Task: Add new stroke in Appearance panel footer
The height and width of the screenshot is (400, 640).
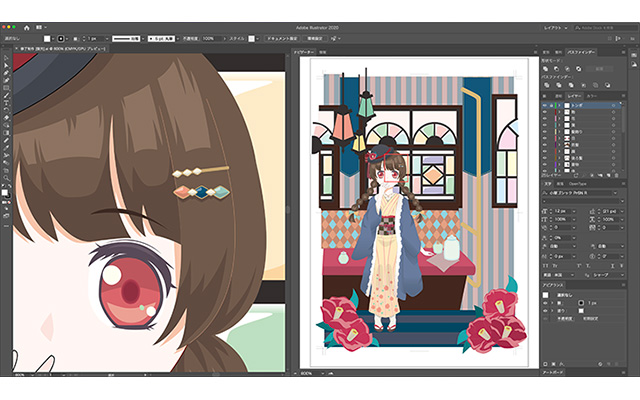Action: click(x=546, y=364)
